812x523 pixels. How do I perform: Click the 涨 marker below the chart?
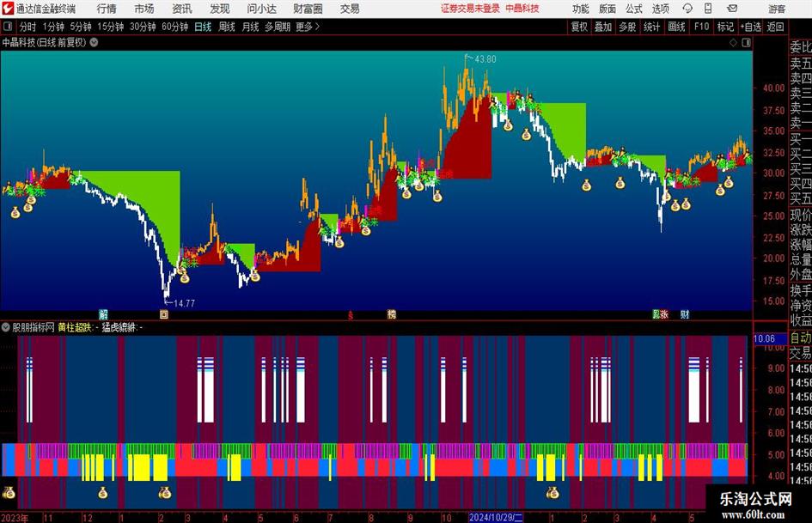tap(664, 314)
